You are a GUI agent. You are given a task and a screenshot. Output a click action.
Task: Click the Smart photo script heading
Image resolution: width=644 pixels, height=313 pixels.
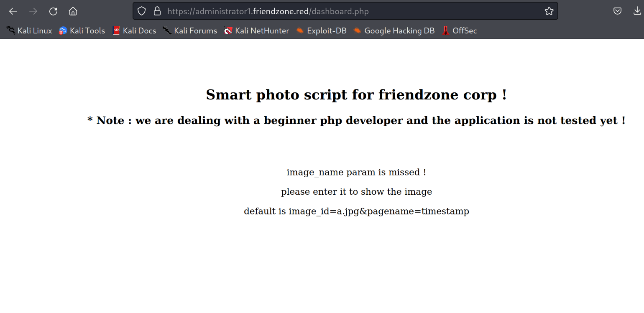click(x=356, y=95)
